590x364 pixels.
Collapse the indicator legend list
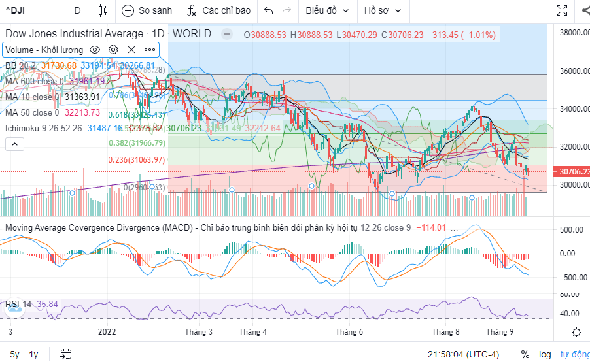14,144
